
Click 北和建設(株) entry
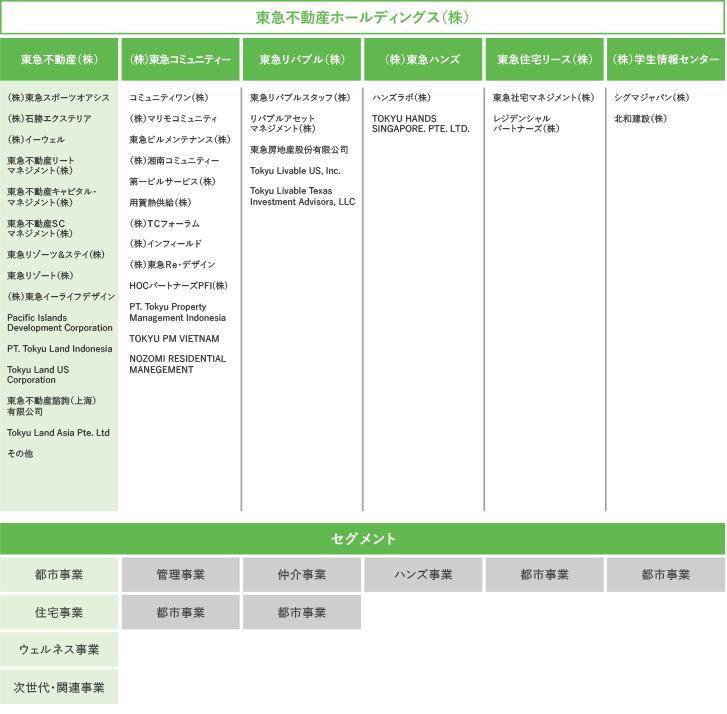coord(640,118)
